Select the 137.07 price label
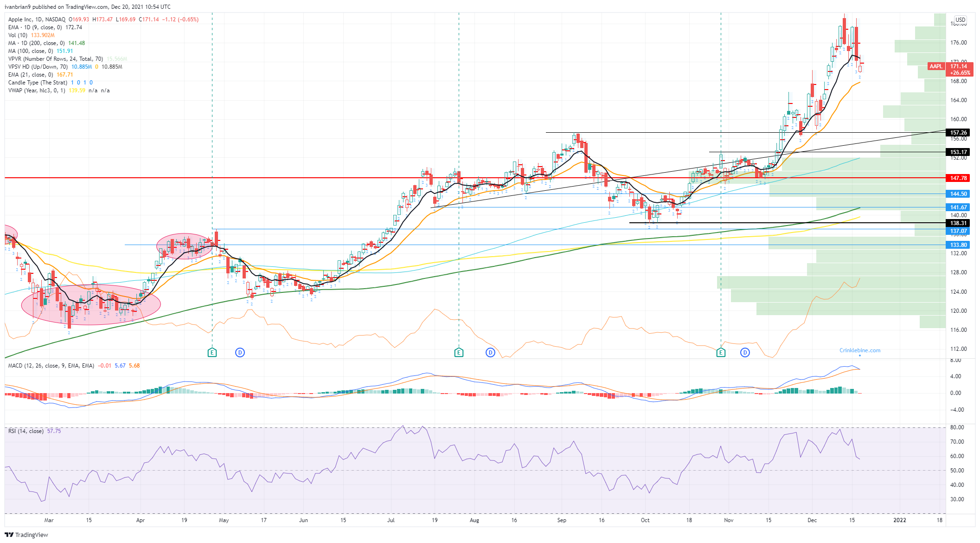This screenshot has width=980, height=543. (x=958, y=231)
